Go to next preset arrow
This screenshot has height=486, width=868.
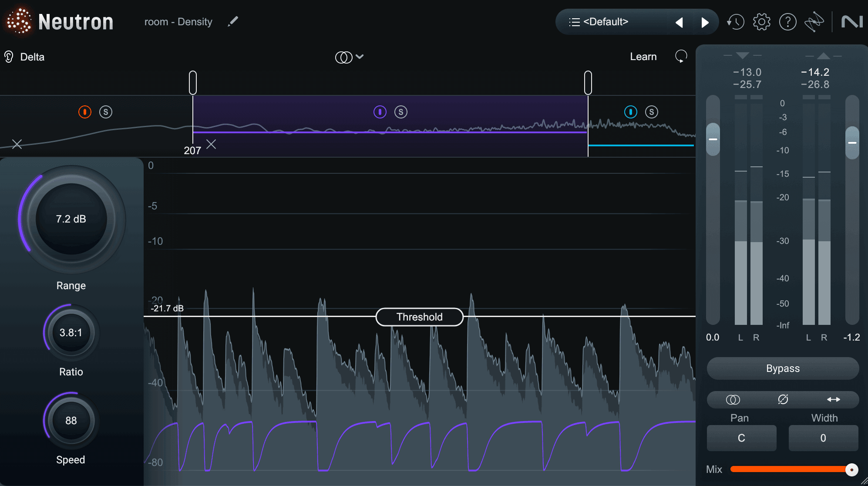click(705, 22)
